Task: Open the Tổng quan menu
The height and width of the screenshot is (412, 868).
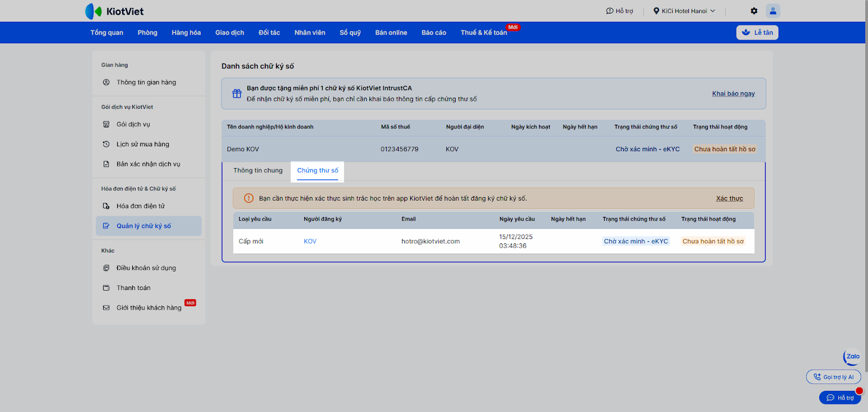Action: [x=107, y=33]
